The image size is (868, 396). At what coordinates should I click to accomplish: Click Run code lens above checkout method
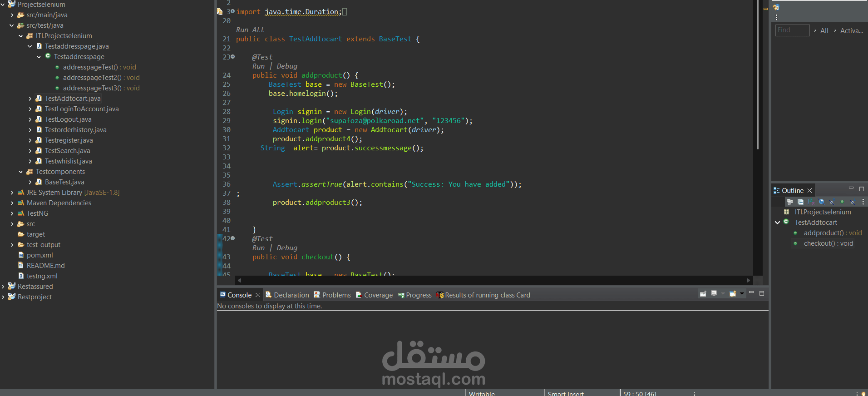tap(259, 248)
